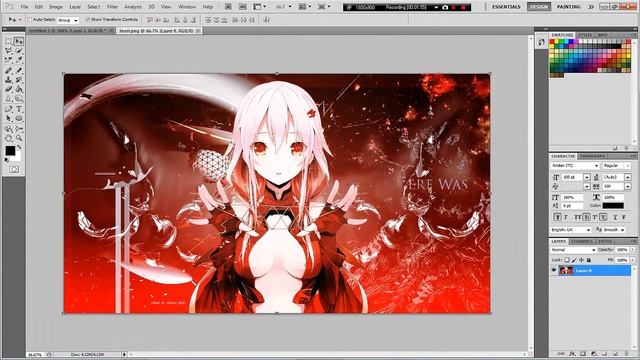
Task: Select the Blur tool
Action: (x=9, y=98)
